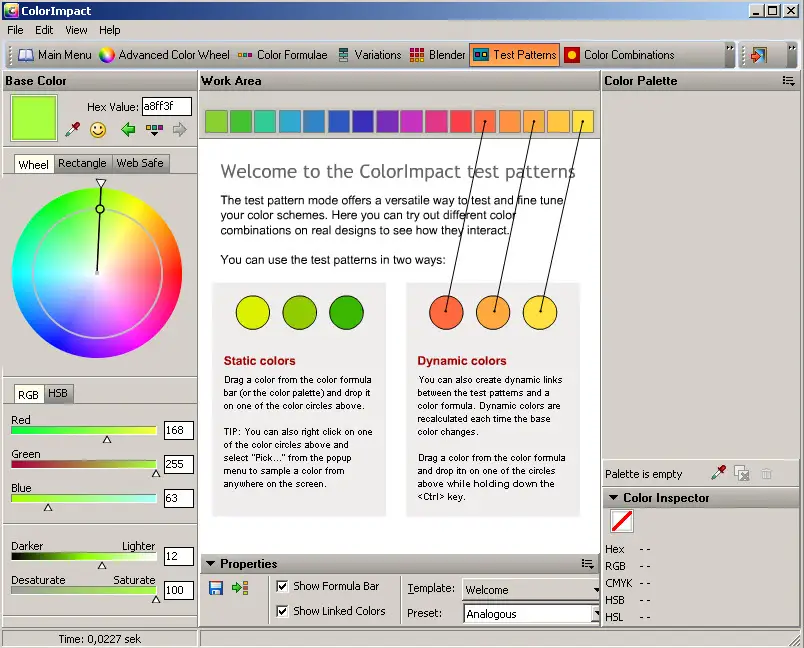This screenshot has height=648, width=804.
Task: Select the Test Patterns view
Action: [514, 55]
